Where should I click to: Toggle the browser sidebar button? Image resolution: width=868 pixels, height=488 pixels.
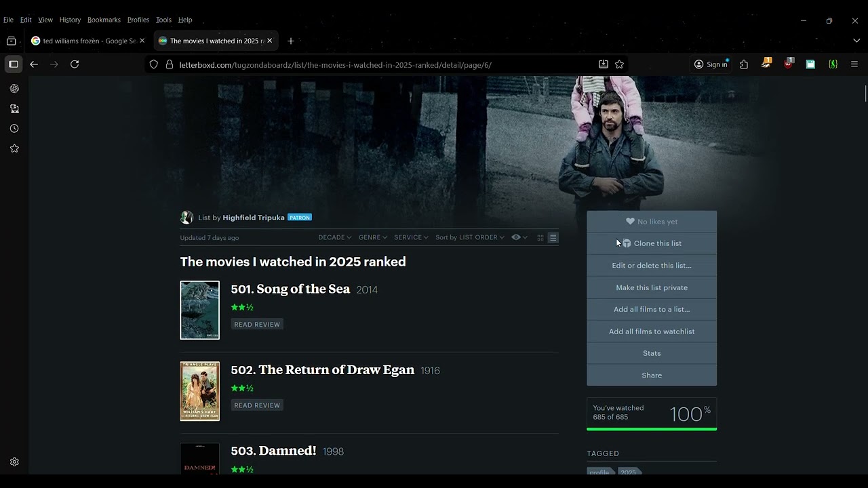pos(14,64)
